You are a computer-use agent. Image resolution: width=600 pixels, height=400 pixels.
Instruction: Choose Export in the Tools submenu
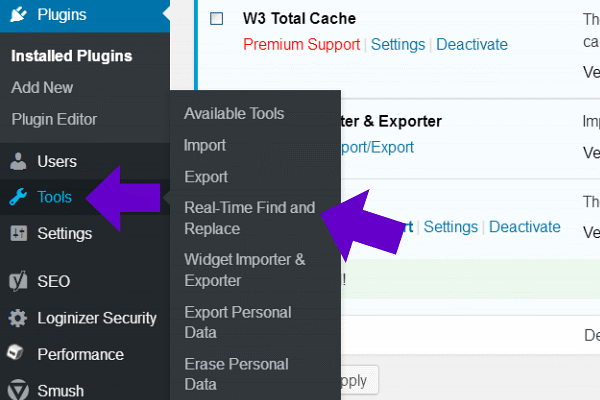coord(206,177)
